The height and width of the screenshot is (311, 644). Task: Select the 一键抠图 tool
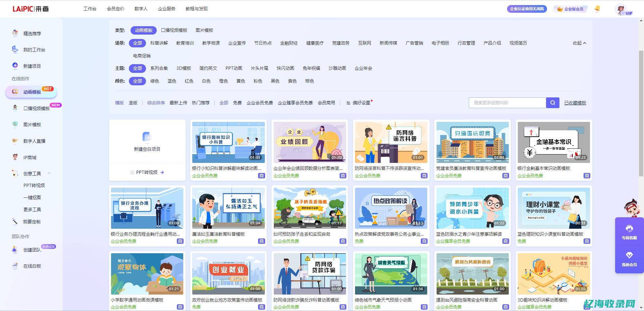coord(33,197)
